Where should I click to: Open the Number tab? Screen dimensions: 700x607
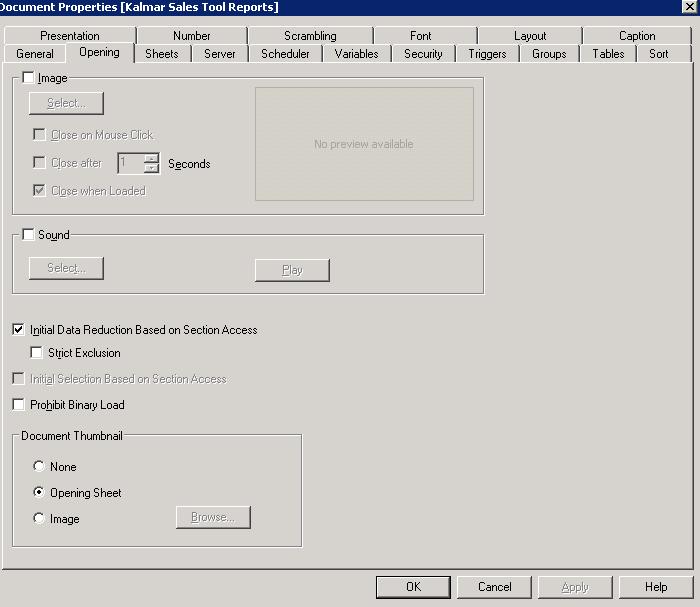pos(192,36)
